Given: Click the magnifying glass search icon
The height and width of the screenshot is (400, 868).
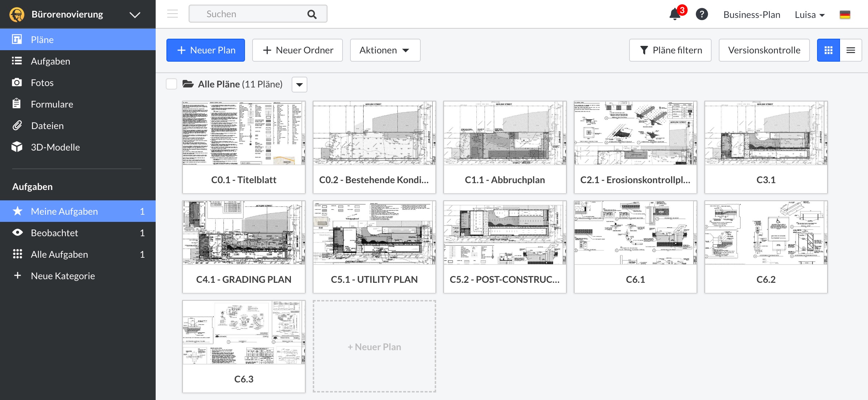Looking at the screenshot, I should point(312,14).
